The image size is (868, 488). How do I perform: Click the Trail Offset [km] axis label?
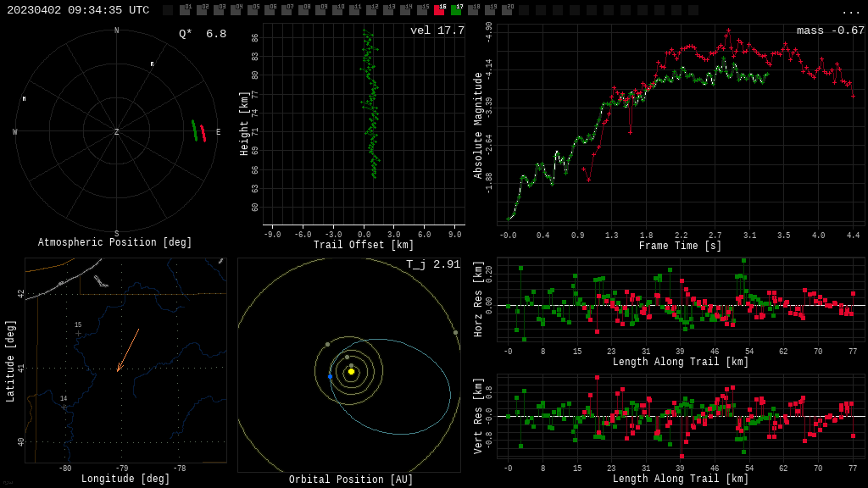[364, 245]
